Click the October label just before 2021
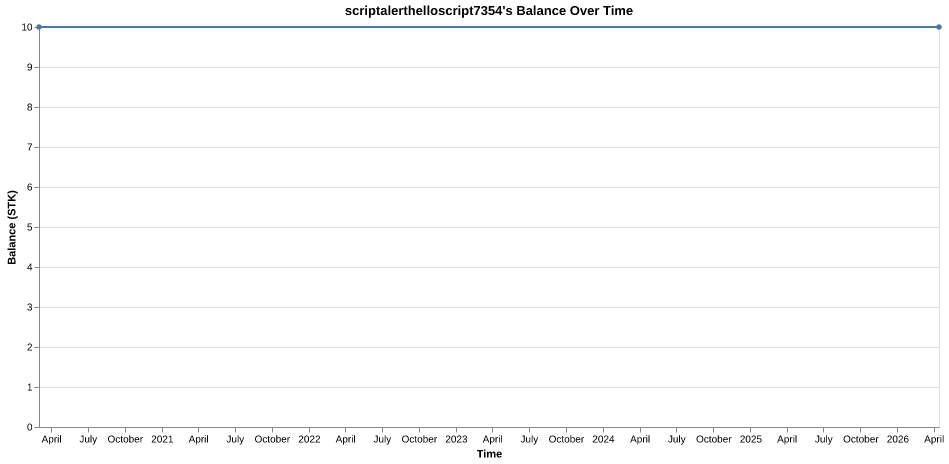The width and height of the screenshot is (949, 464). coord(125,439)
